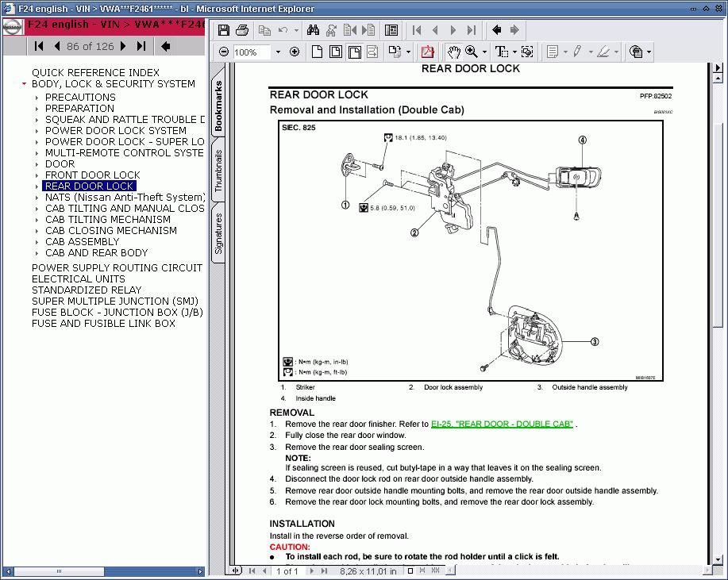Open QUICK REFERENCE INDEX
This screenshot has width=728, height=580.
tap(95, 73)
